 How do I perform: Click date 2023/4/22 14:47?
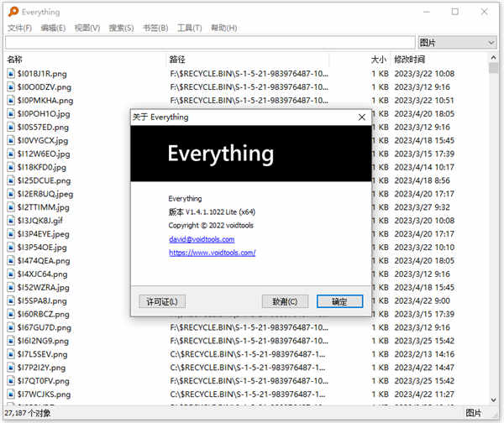424,368
